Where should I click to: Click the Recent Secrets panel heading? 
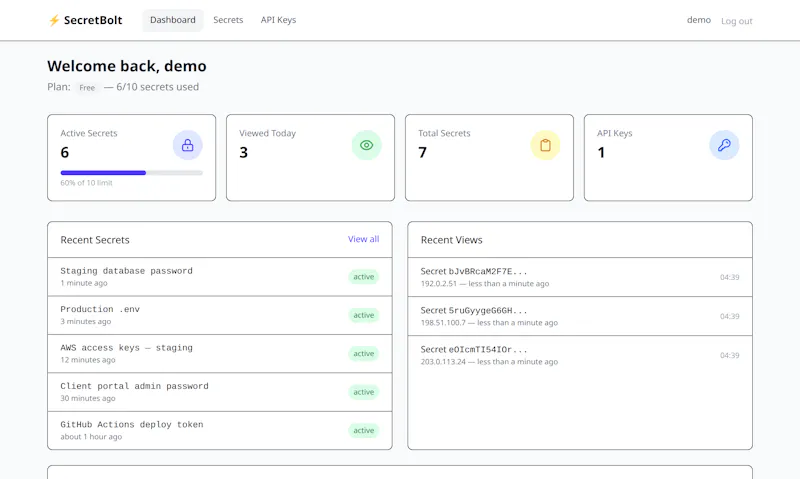pyautogui.click(x=95, y=240)
